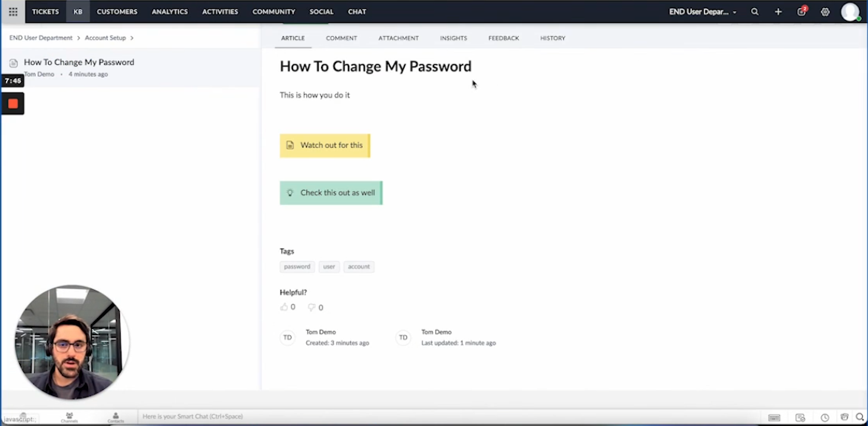Select the 'password' tag

pyautogui.click(x=297, y=266)
